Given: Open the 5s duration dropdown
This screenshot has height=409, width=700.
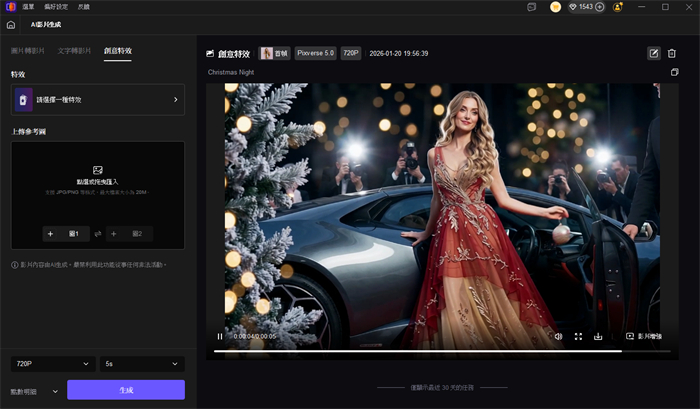Looking at the screenshot, I should point(141,363).
